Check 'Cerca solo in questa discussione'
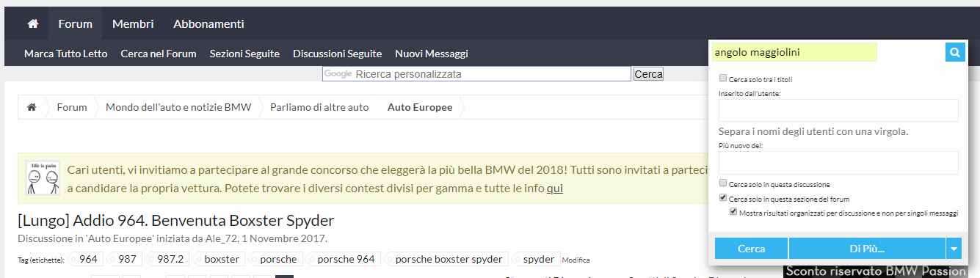Screen dimensions: 980x278 pos(723,184)
